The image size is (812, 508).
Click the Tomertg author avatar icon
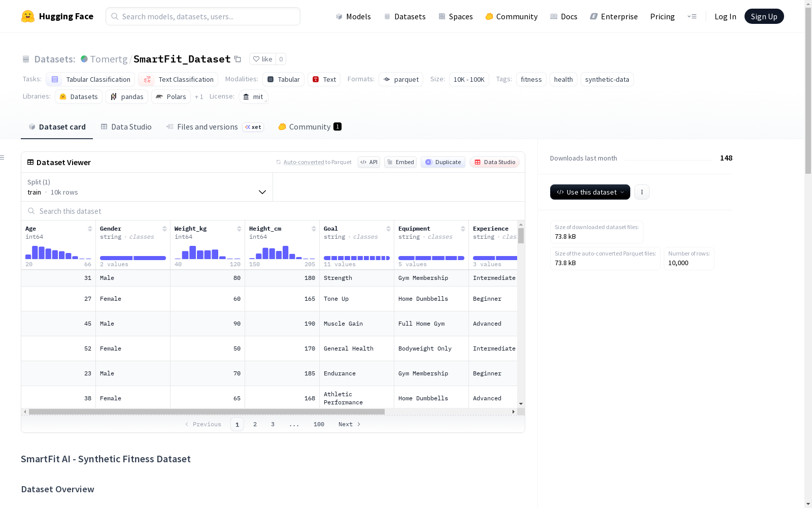[x=84, y=59]
